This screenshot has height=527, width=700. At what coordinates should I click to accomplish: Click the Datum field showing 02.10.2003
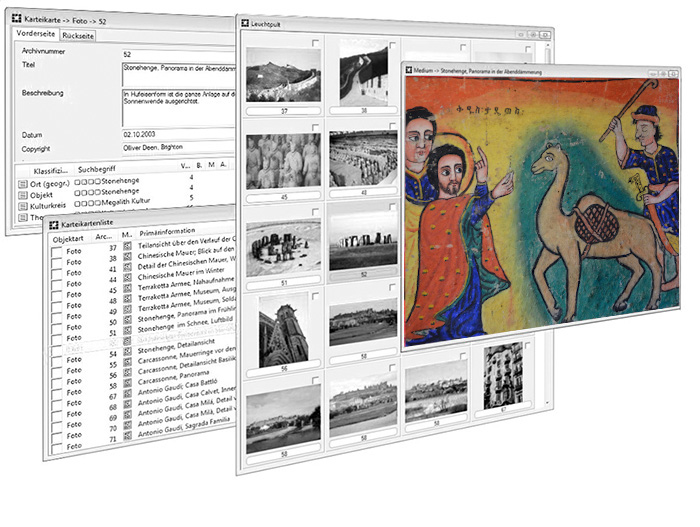click(178, 134)
